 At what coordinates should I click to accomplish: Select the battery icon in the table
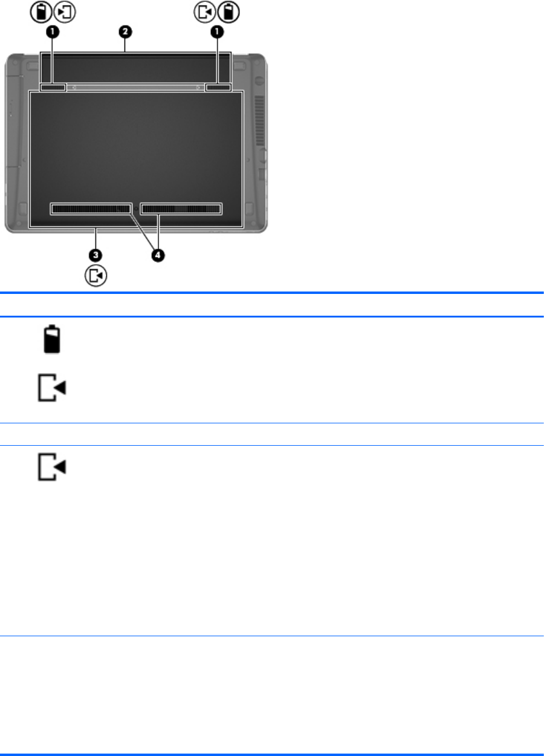click(52, 341)
